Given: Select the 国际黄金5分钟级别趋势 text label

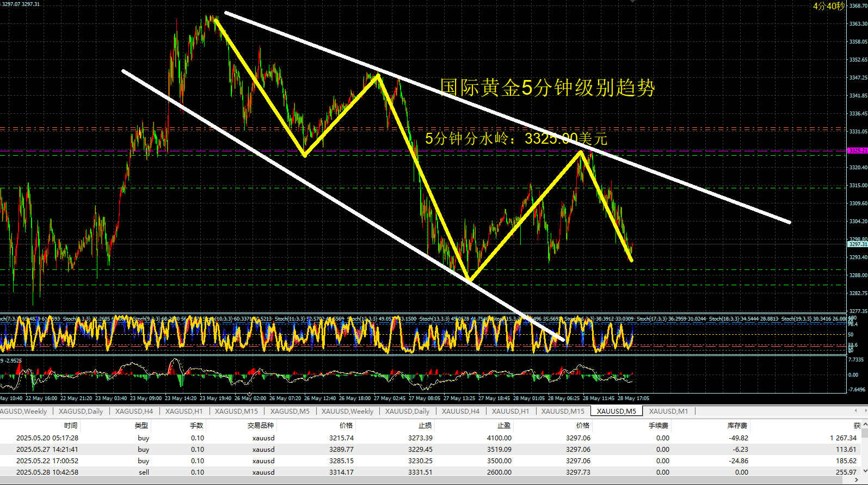Looking at the screenshot, I should (x=547, y=88).
